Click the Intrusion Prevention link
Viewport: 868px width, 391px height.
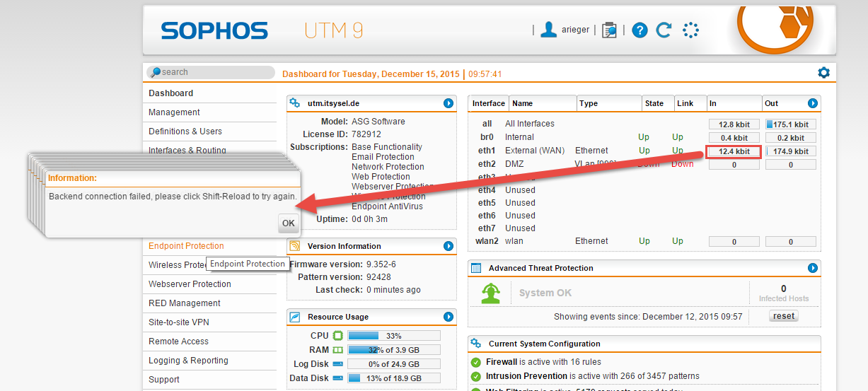(x=526, y=376)
